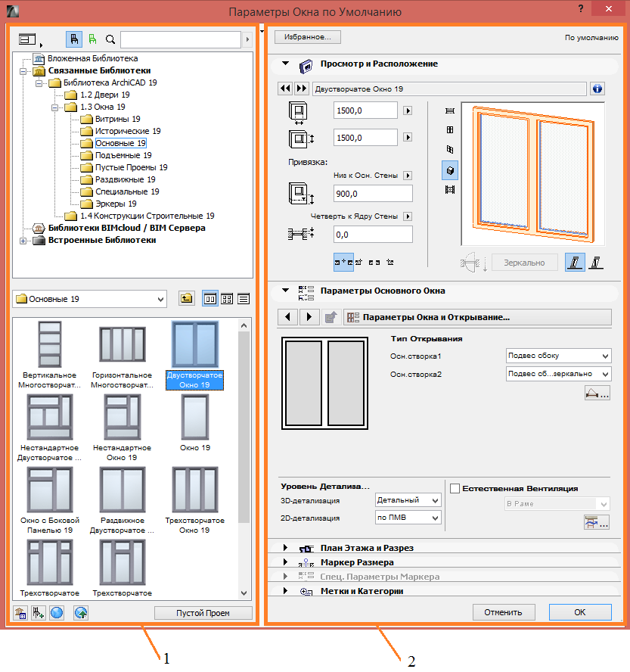Open the Основные 19 folder dropdown
The image size is (630, 672).
89,299
